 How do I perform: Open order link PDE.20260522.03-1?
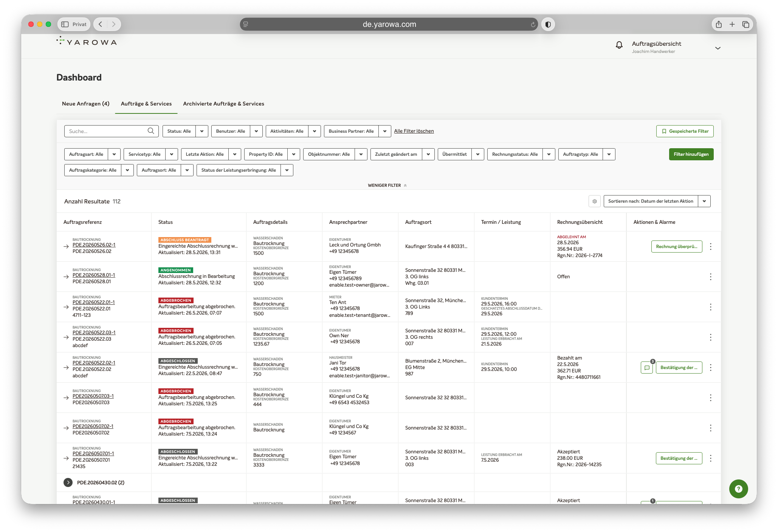tap(94, 333)
